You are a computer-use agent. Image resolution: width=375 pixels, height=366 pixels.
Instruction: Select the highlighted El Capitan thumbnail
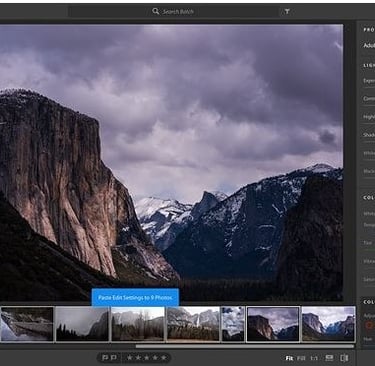[x=273, y=324]
